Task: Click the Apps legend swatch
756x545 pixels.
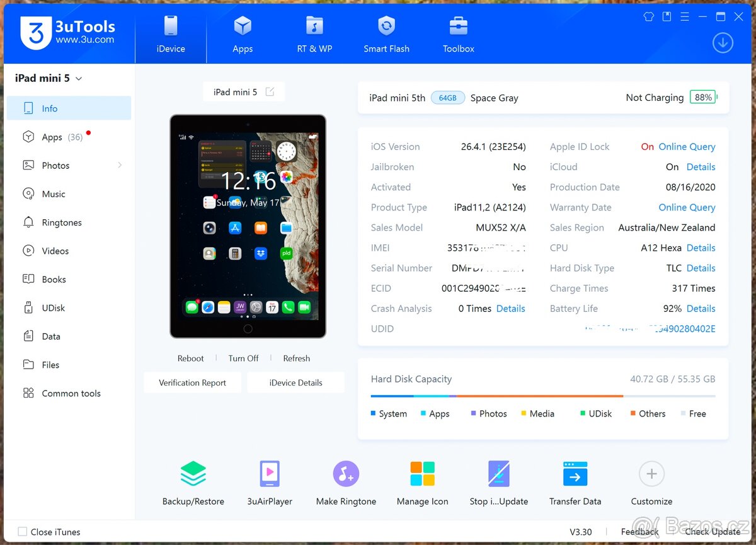Action: click(x=423, y=413)
